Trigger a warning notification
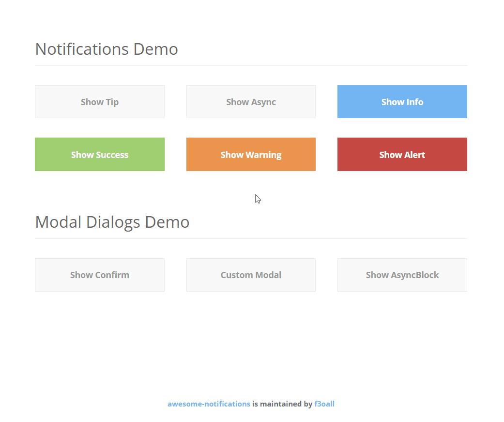504x422 pixels. tap(251, 154)
